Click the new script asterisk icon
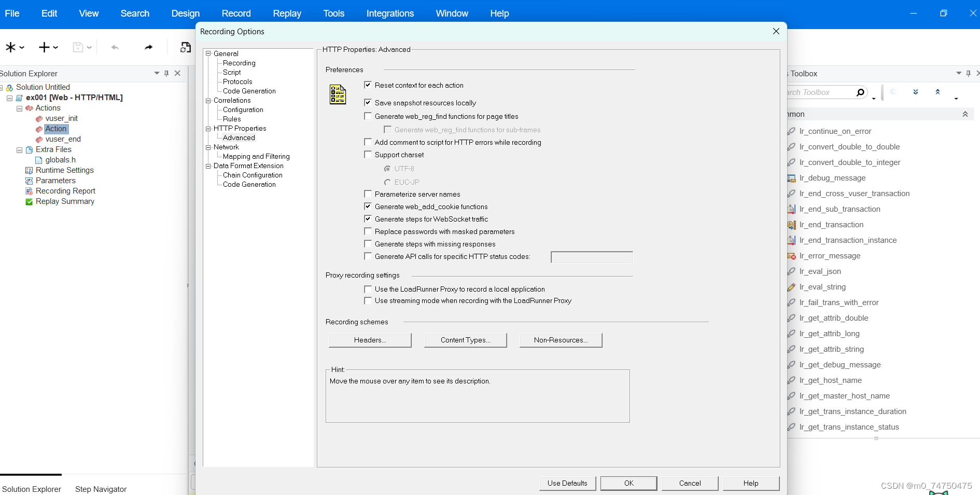This screenshot has width=980, height=495. (x=11, y=47)
